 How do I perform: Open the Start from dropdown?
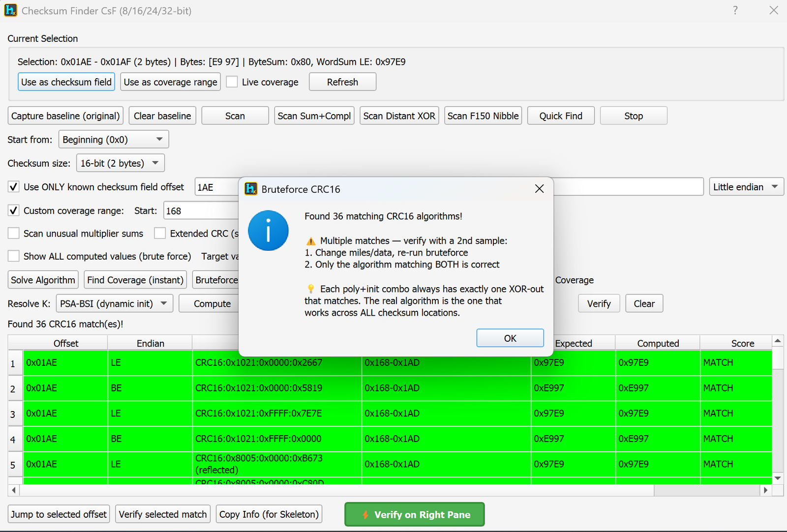click(114, 140)
